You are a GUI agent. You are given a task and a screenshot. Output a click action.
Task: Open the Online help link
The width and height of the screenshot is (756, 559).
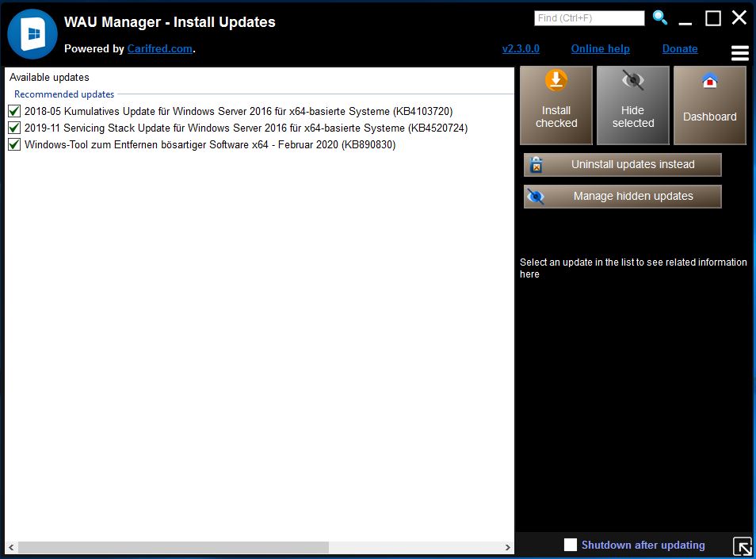coord(600,49)
